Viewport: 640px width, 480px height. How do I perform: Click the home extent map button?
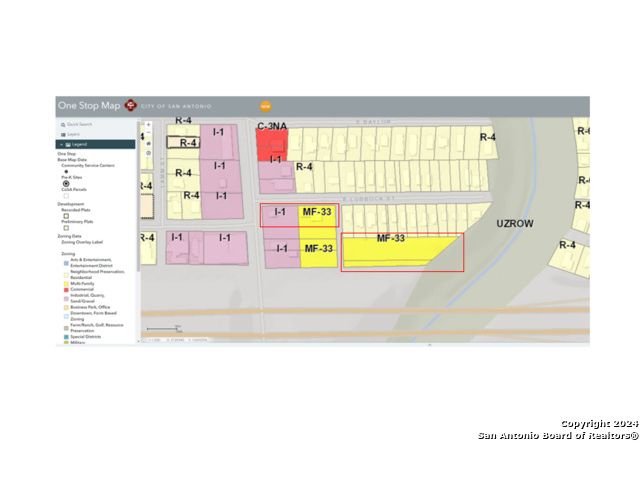point(149,143)
